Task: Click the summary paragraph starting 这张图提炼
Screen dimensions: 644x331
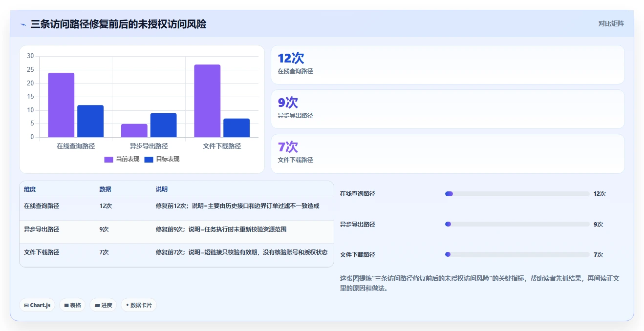Action: click(480, 283)
